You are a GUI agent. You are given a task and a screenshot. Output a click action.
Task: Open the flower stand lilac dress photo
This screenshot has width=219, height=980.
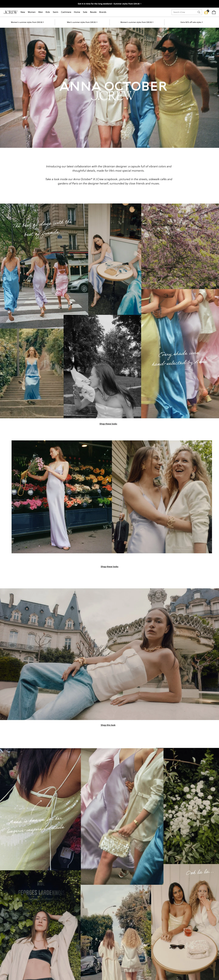tap(61, 497)
